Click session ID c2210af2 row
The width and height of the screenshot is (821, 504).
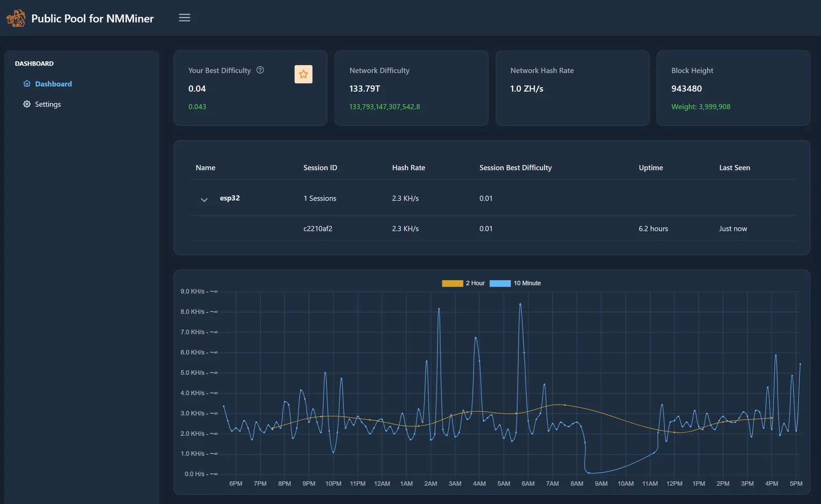pyautogui.click(x=318, y=229)
